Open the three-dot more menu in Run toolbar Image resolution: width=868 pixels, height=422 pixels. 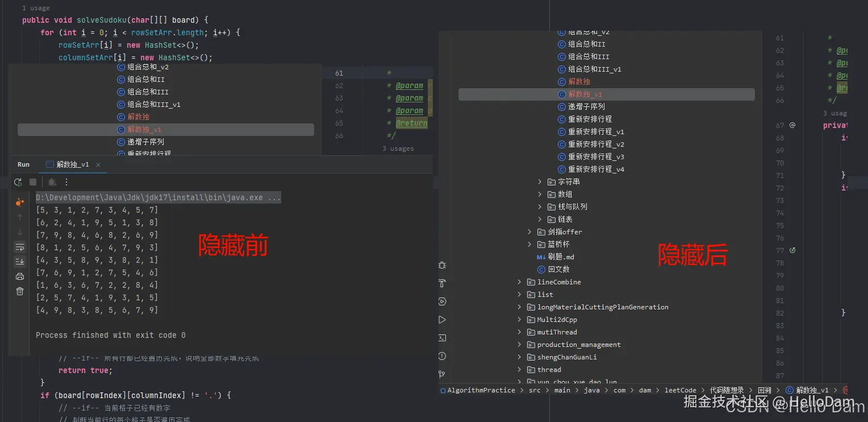[x=66, y=182]
